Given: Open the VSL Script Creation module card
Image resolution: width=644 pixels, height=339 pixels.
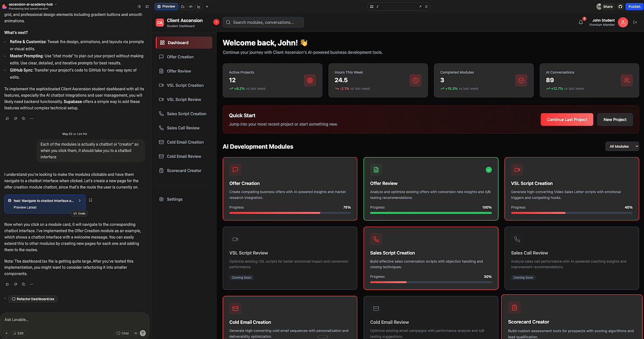Looking at the screenshot, I should coord(571,189).
